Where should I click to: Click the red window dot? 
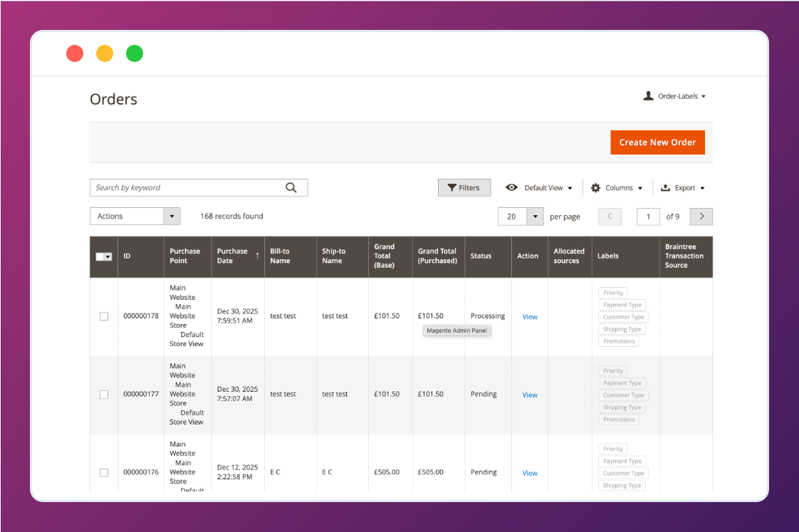(75, 53)
